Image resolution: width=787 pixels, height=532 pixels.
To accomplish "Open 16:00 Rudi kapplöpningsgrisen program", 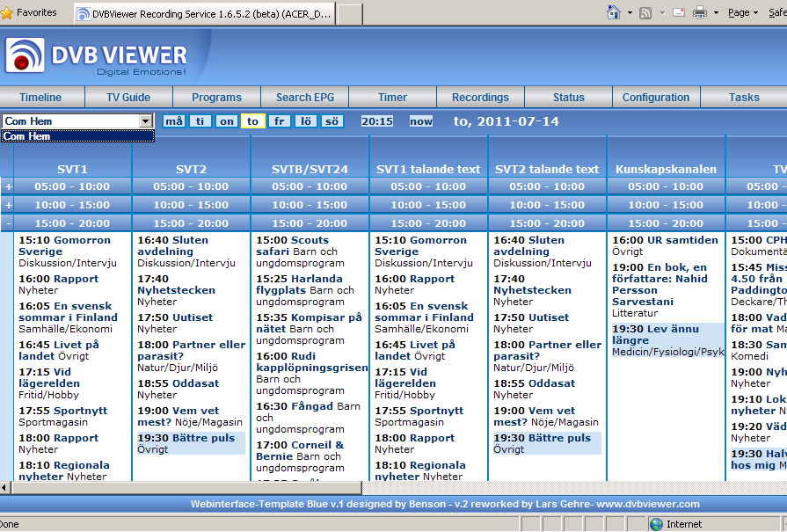I will coord(312,362).
